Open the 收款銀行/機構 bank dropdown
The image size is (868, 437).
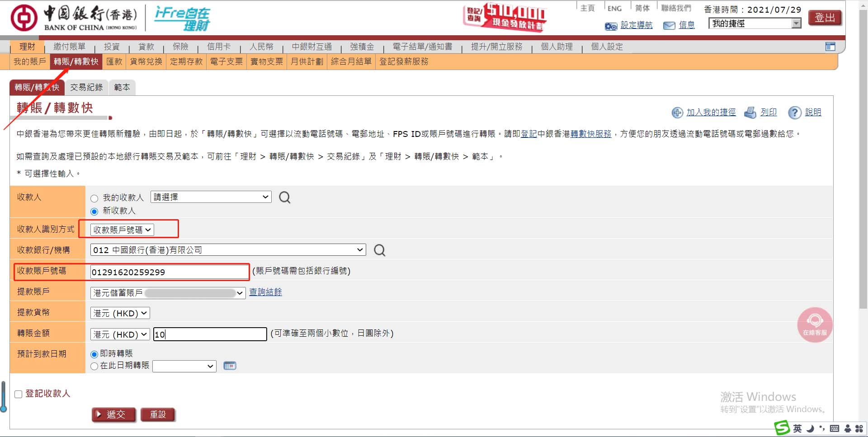228,250
